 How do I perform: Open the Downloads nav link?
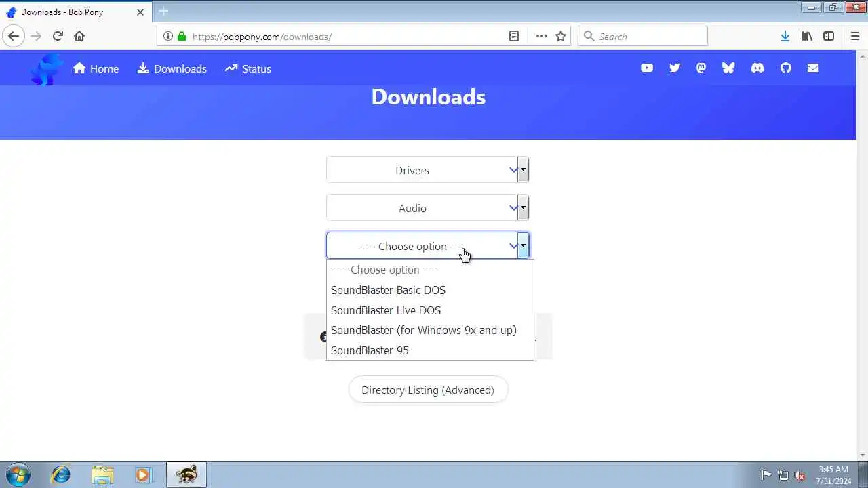(172, 68)
